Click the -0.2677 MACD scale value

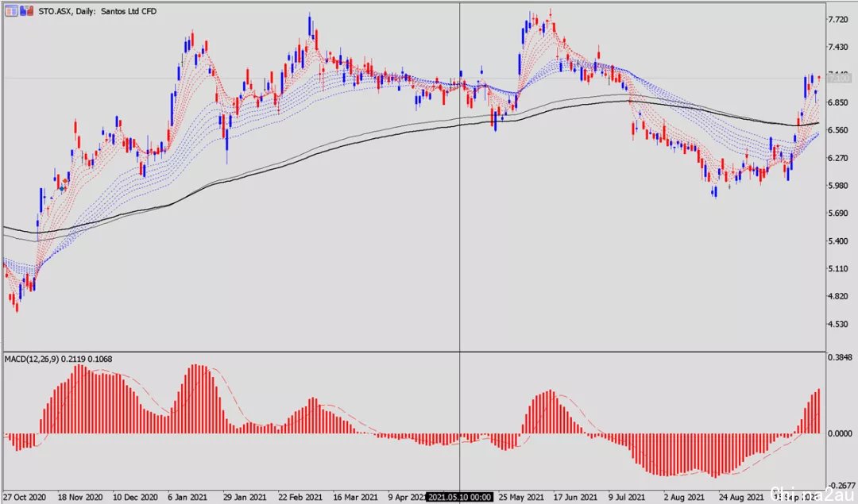[841, 485]
